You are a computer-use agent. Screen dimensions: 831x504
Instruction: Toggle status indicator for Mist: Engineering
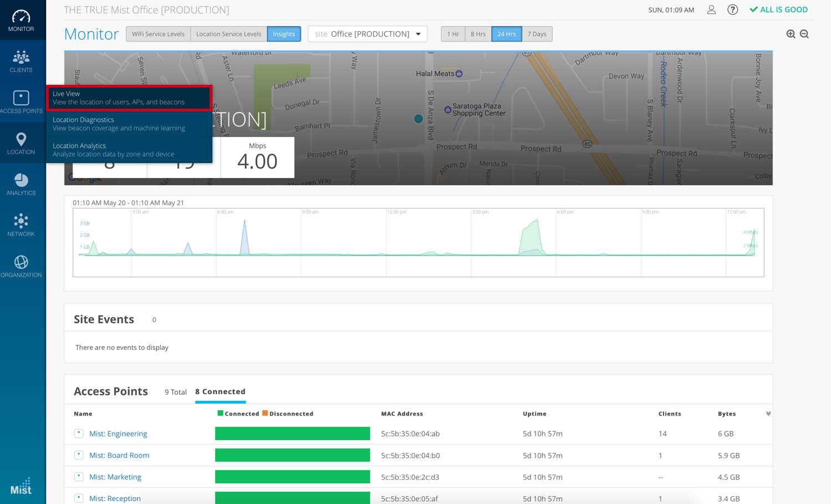tap(79, 434)
